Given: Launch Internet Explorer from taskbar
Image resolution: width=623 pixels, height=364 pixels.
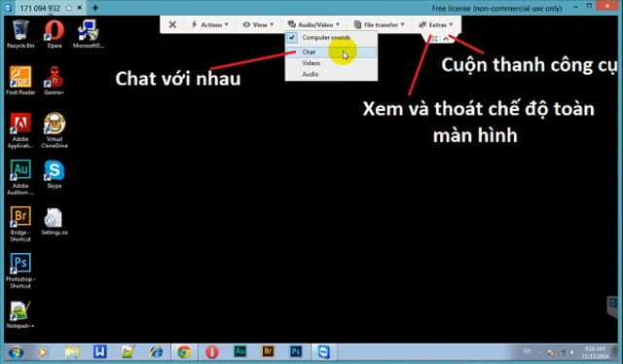Looking at the screenshot, I should (156, 352).
